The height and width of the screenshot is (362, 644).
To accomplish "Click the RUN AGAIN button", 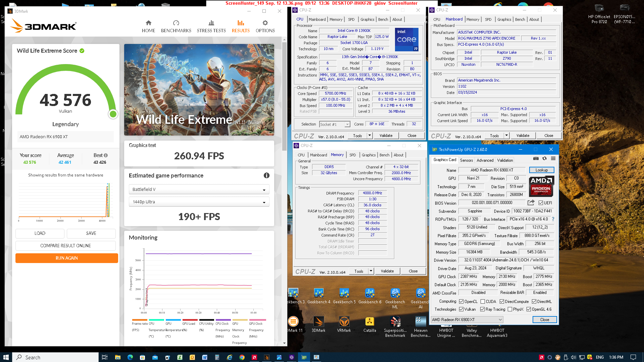I will point(66,258).
